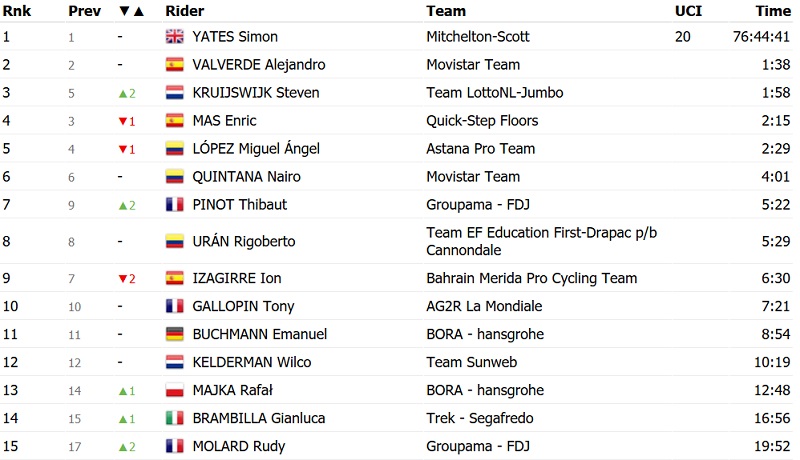Open rider VALVERDE Alejandro's page
This screenshot has height=460, width=800.
point(260,65)
